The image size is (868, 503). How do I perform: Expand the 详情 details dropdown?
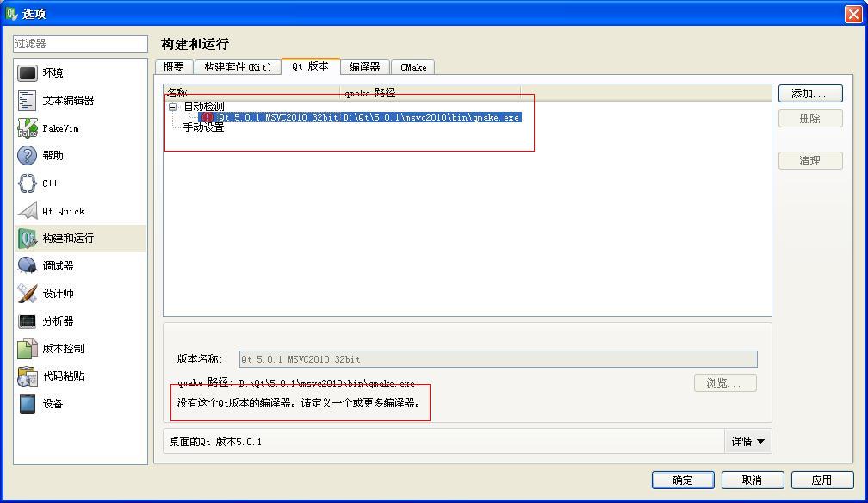(747, 442)
